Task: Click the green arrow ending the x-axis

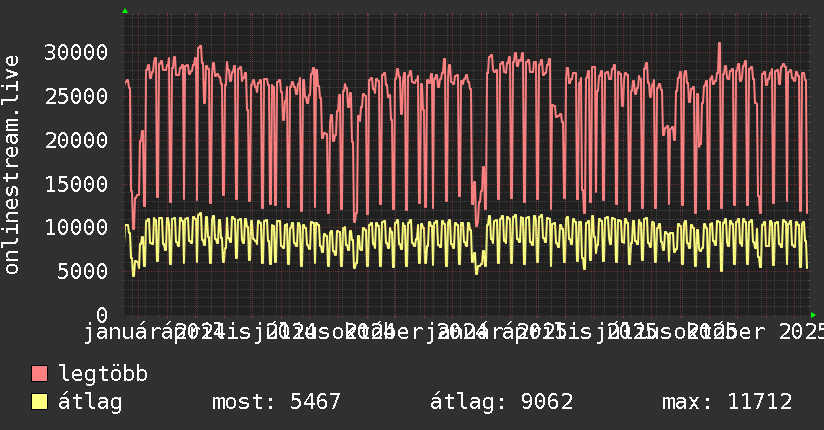Action: tap(813, 314)
